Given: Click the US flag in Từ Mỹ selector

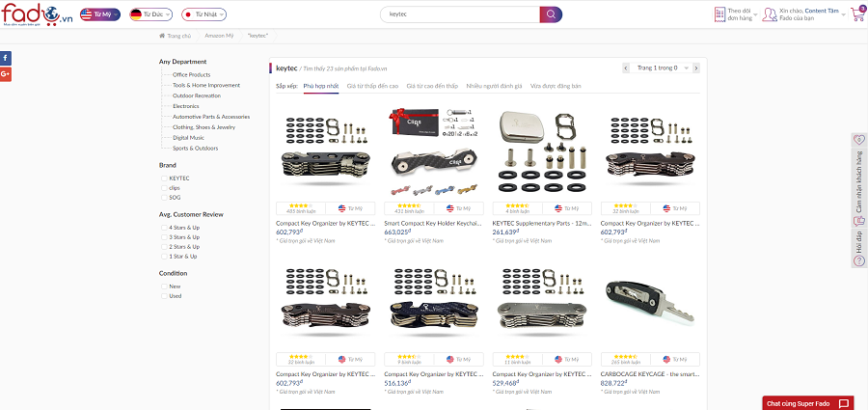Looking at the screenshot, I should (x=87, y=14).
